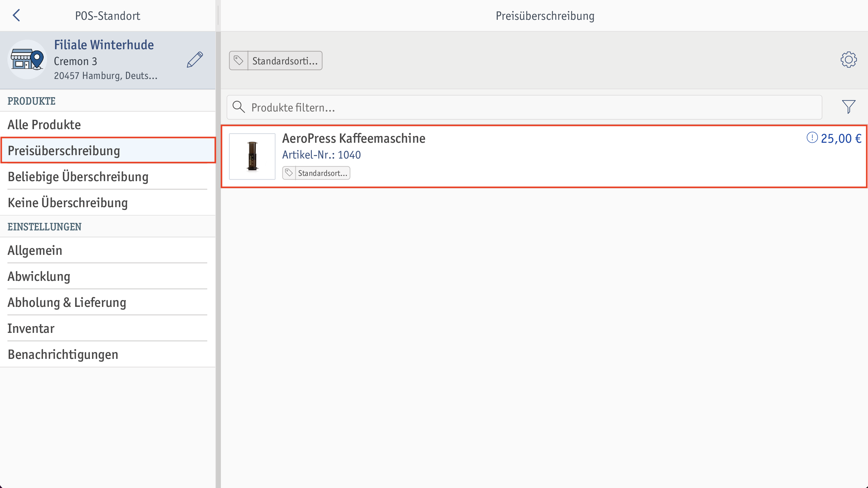Open the filter funnel icon
868x488 pixels.
coord(848,107)
